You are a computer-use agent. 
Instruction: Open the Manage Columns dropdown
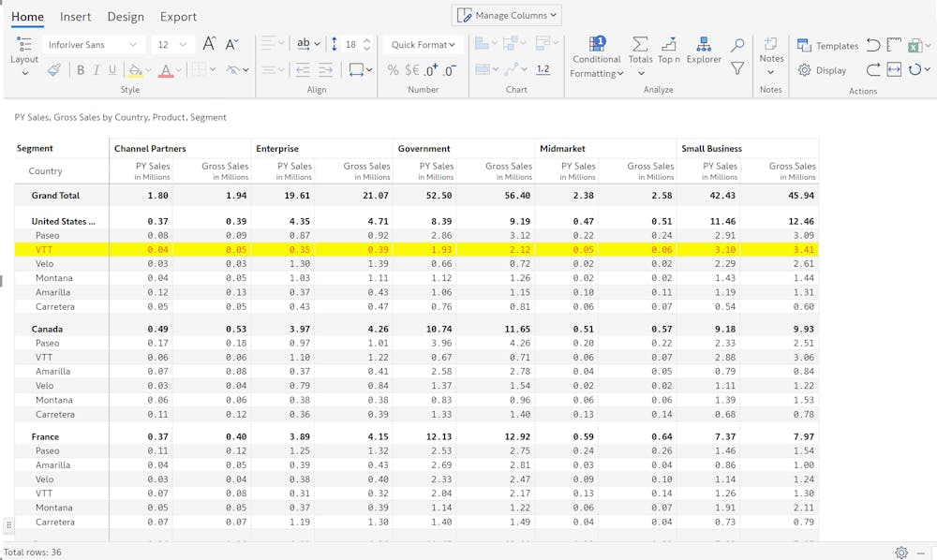[x=507, y=15]
